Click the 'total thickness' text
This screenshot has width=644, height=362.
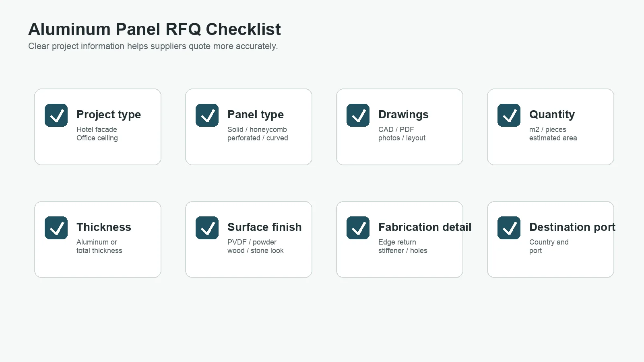99,251
